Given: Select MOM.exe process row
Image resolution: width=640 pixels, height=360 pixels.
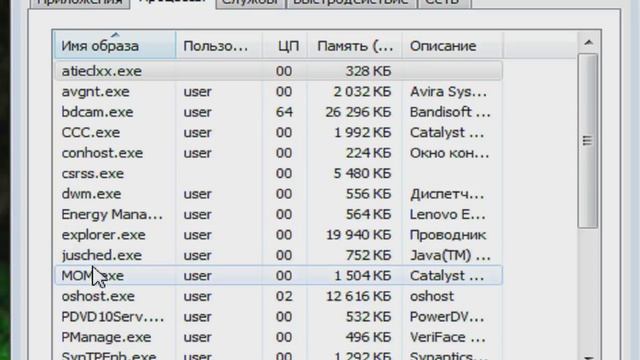Looking at the screenshot, I should (x=278, y=276).
